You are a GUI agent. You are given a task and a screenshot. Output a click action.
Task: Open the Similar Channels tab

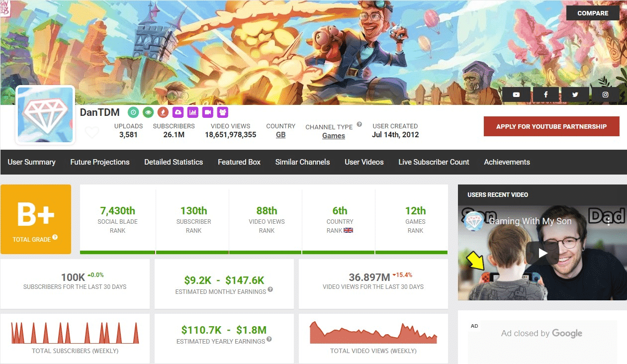(x=303, y=162)
